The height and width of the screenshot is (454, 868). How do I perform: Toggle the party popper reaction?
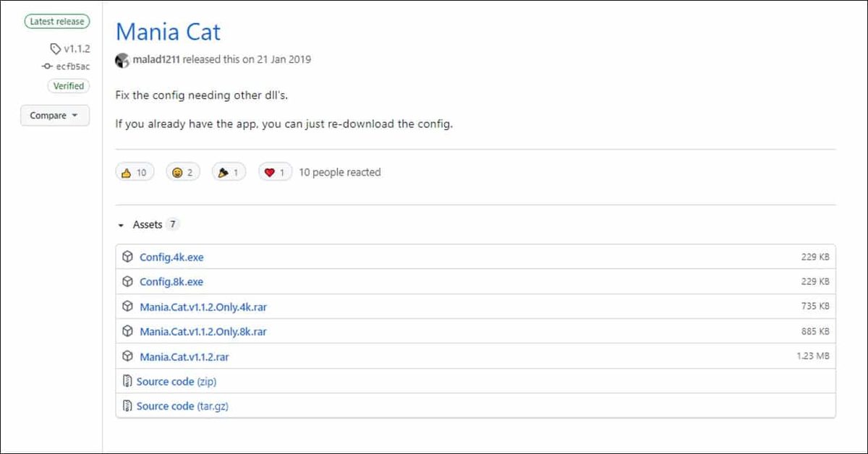pos(229,172)
